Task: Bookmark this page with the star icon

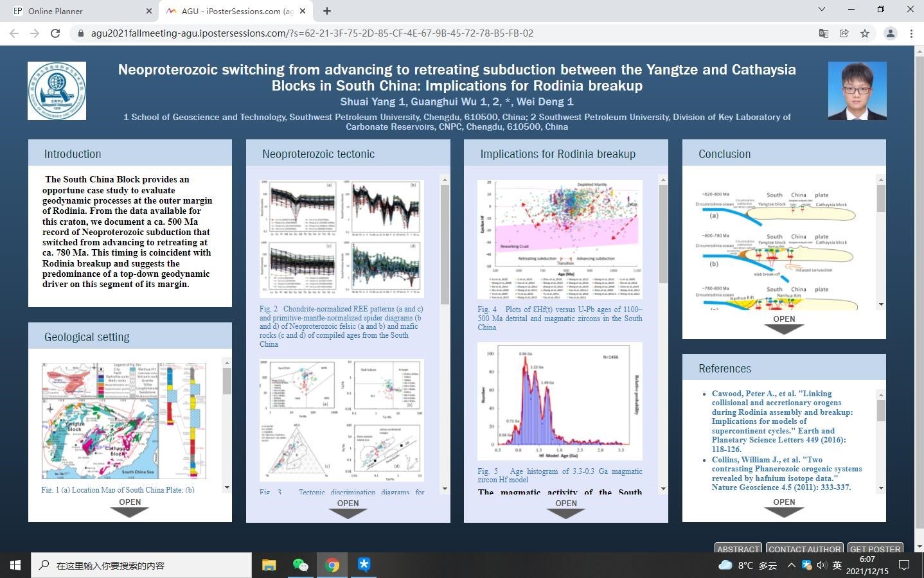Action: point(865,33)
